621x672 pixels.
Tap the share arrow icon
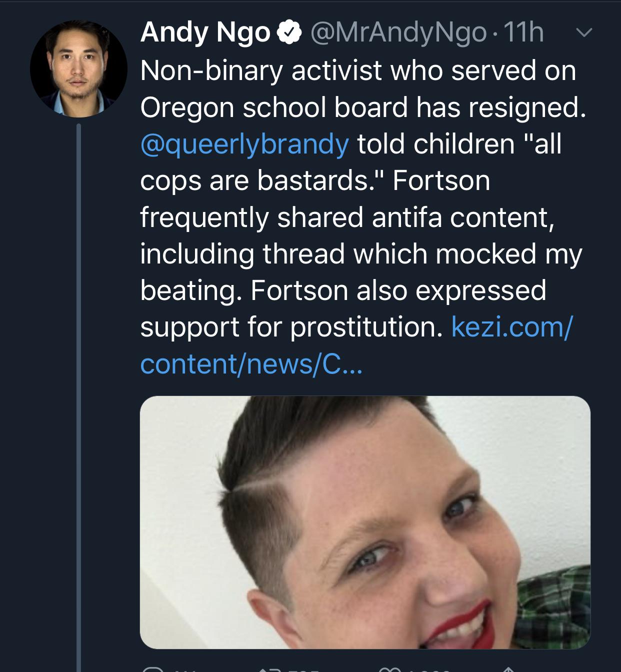click(508, 669)
